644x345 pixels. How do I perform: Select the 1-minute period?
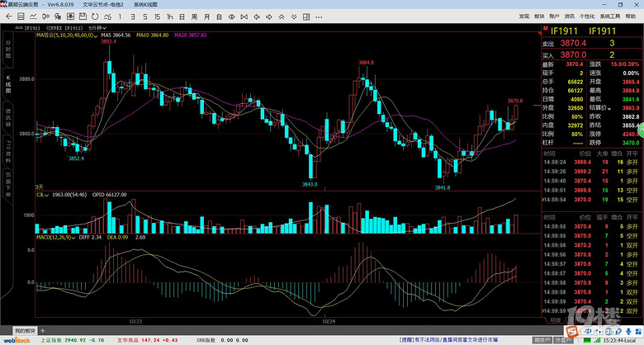coord(120,17)
